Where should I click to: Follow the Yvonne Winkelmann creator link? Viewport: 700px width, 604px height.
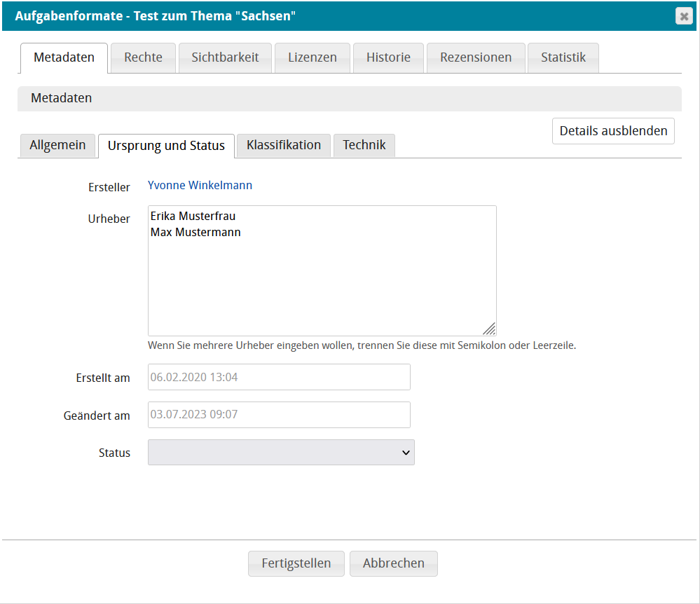click(200, 186)
